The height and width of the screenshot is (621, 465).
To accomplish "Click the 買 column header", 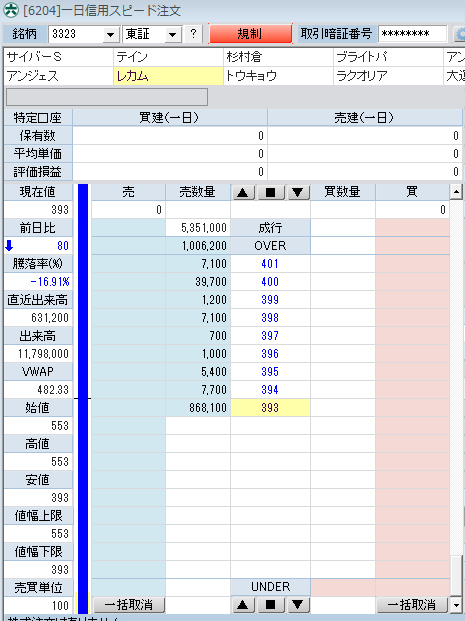I will pyautogui.click(x=412, y=192).
